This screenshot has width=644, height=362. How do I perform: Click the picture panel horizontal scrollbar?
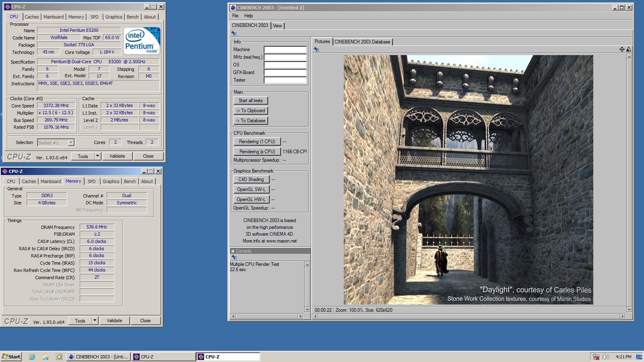click(x=469, y=317)
